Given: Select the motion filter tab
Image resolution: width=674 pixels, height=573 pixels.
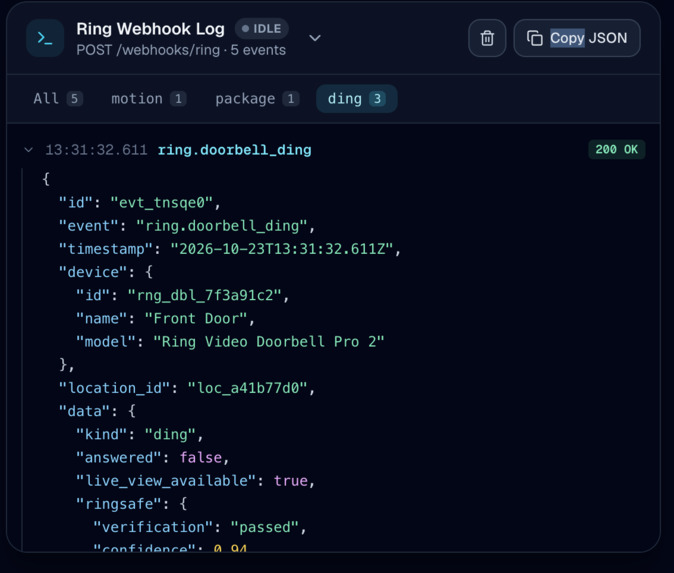Looking at the screenshot, I should point(148,99).
